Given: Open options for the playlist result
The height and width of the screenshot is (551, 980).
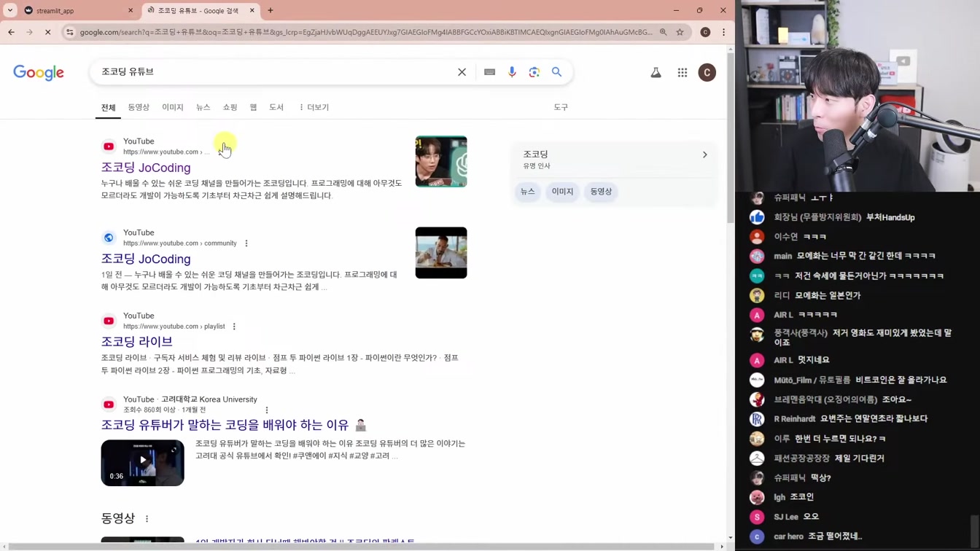Looking at the screenshot, I should click(x=234, y=327).
